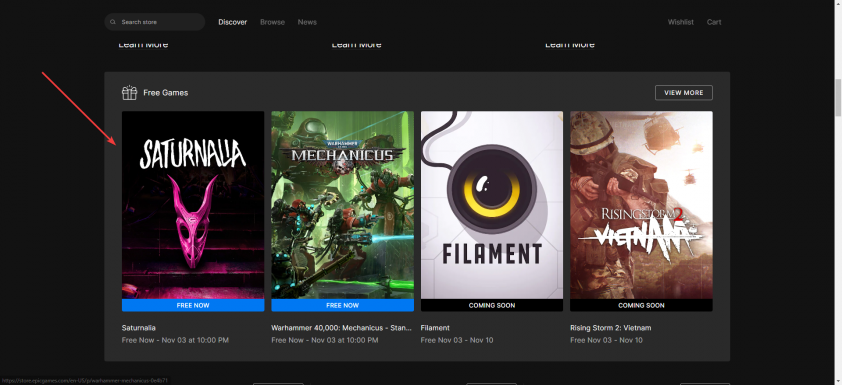The height and width of the screenshot is (385, 842).
Task: Click the Warhammer 40,000: Mechanicus title text
Action: pos(342,328)
